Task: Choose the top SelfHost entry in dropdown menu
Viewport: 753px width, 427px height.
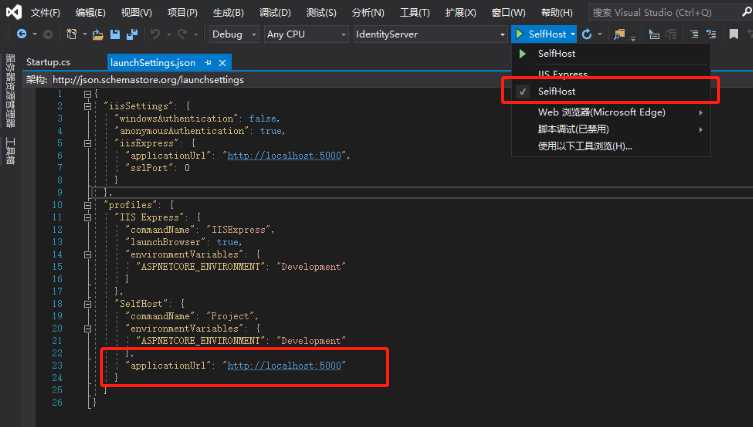Action: (610, 54)
